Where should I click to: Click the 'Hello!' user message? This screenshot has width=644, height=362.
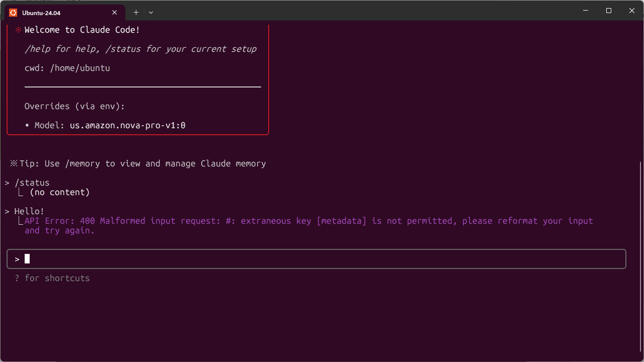29,211
